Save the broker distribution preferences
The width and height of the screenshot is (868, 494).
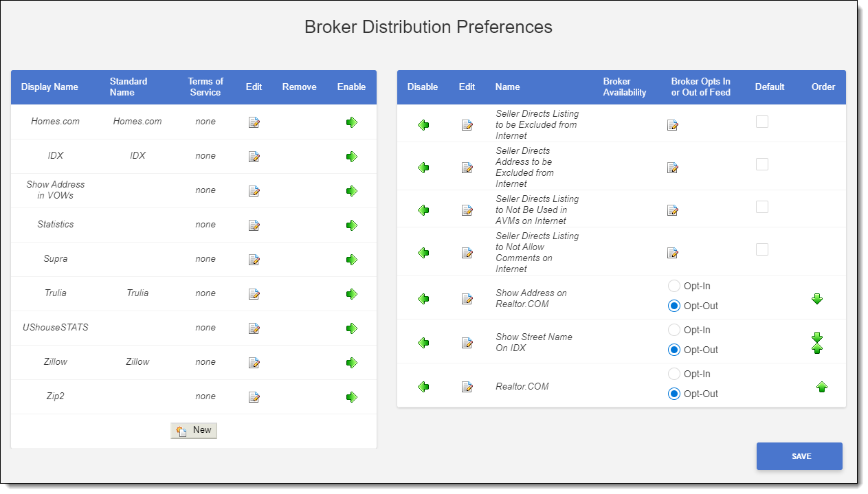coord(799,456)
